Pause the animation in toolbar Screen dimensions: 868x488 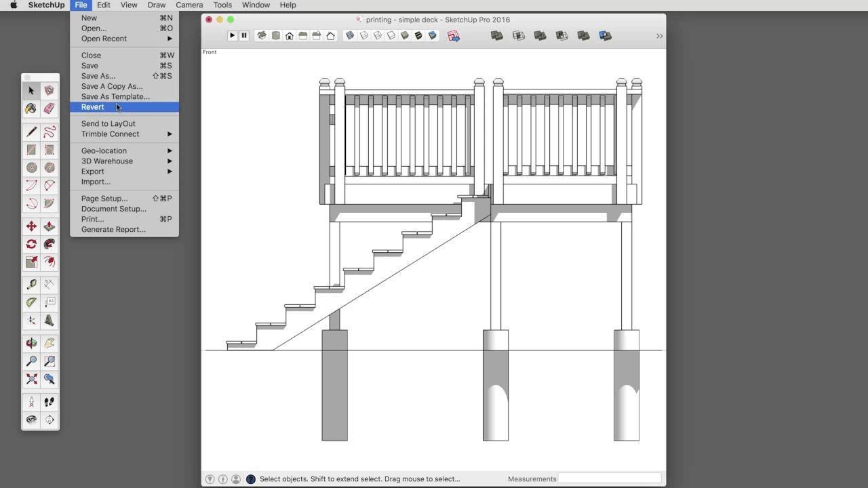pyautogui.click(x=244, y=36)
